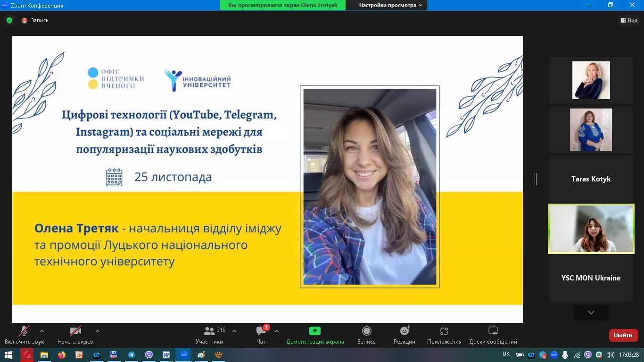Click the Запись record button in toolbar
644x362 pixels.
click(366, 335)
